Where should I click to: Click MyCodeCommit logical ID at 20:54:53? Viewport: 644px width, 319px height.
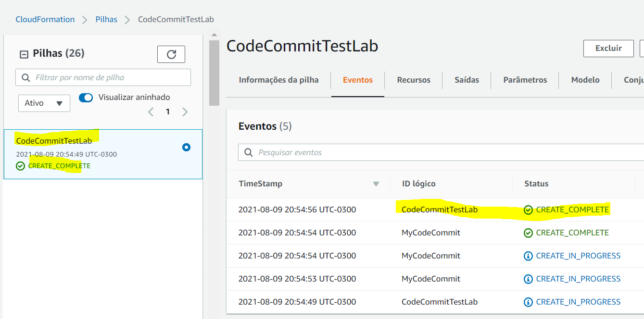(x=431, y=279)
